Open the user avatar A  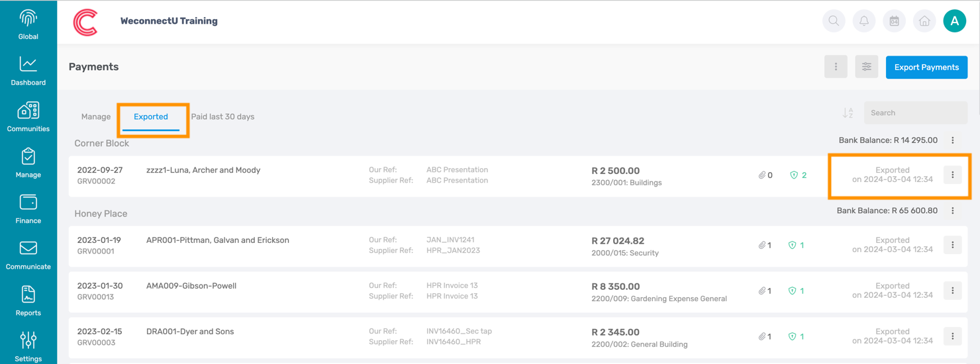pos(954,21)
